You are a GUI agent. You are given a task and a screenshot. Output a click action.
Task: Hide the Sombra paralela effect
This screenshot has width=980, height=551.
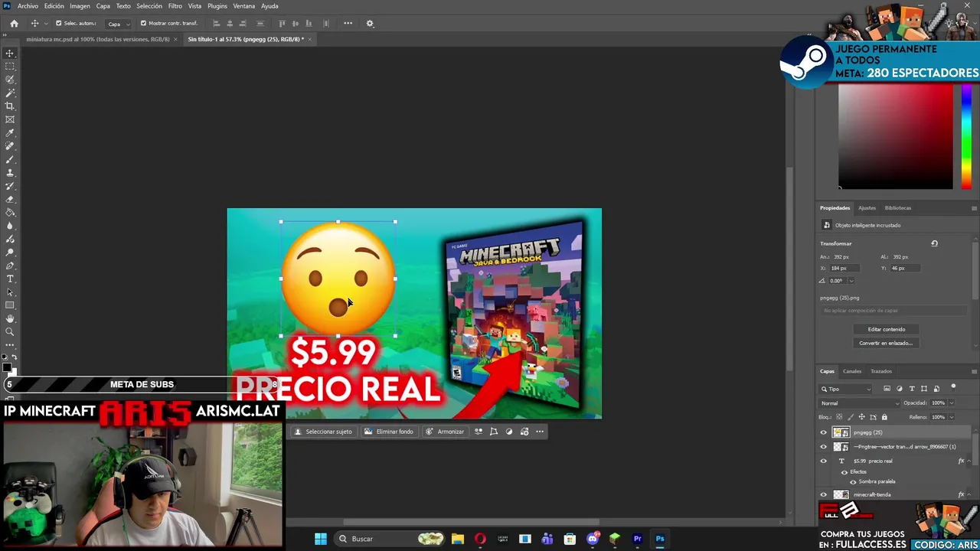point(853,481)
